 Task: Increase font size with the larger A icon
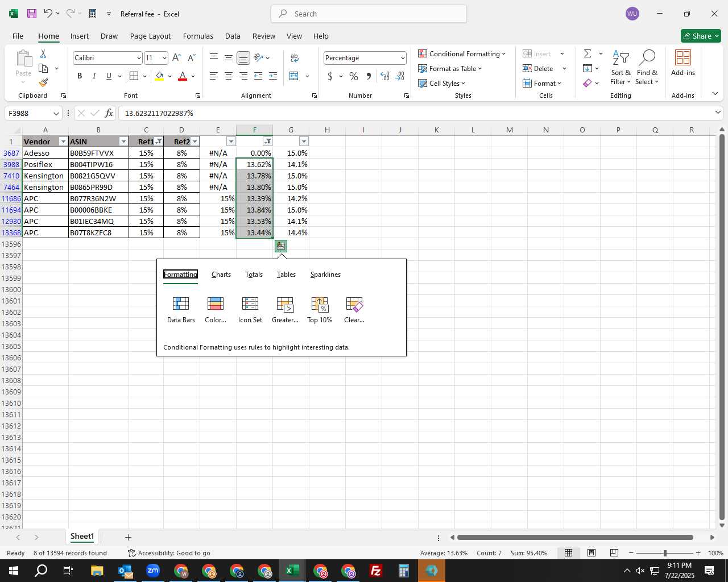176,57
